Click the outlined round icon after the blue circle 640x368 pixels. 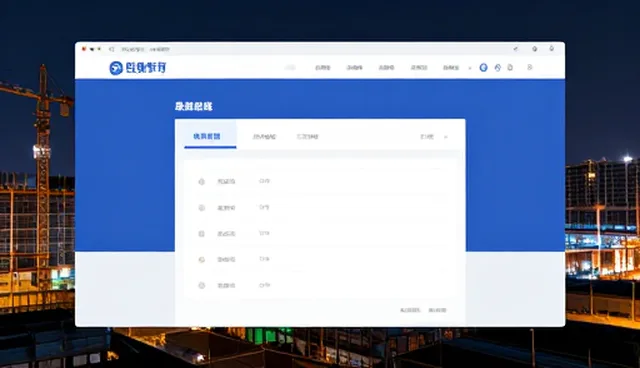(x=497, y=68)
